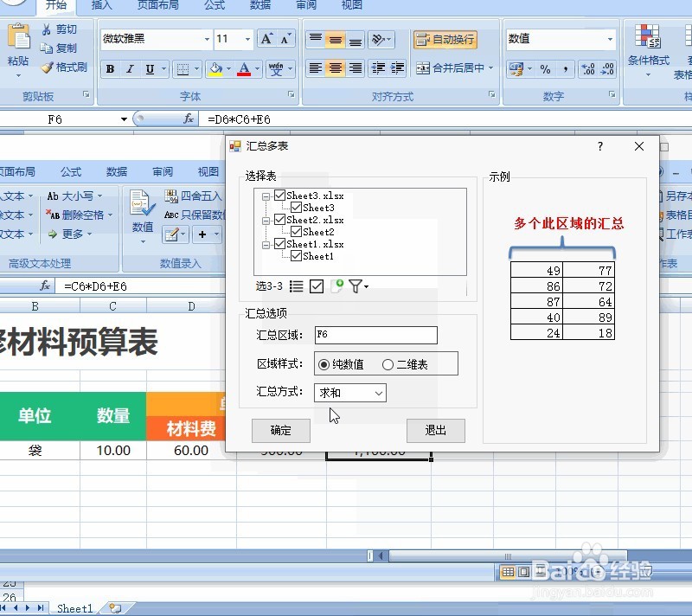Apply the red font color
The height and width of the screenshot is (616, 692).
point(244,69)
